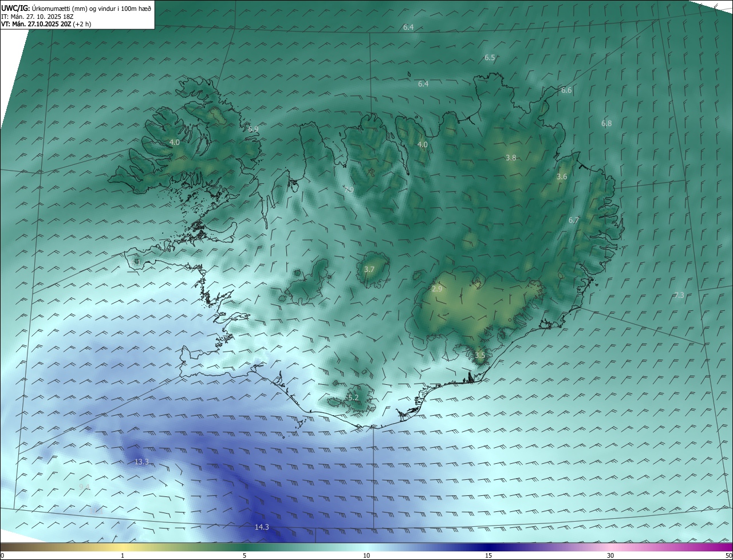Click the 6.5 value label on the map

click(x=490, y=58)
